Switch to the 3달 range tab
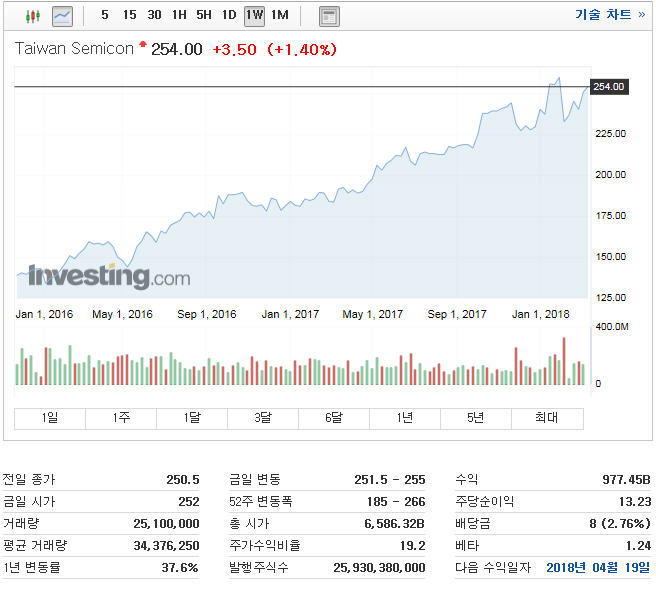This screenshot has height=595, width=656. [263, 418]
